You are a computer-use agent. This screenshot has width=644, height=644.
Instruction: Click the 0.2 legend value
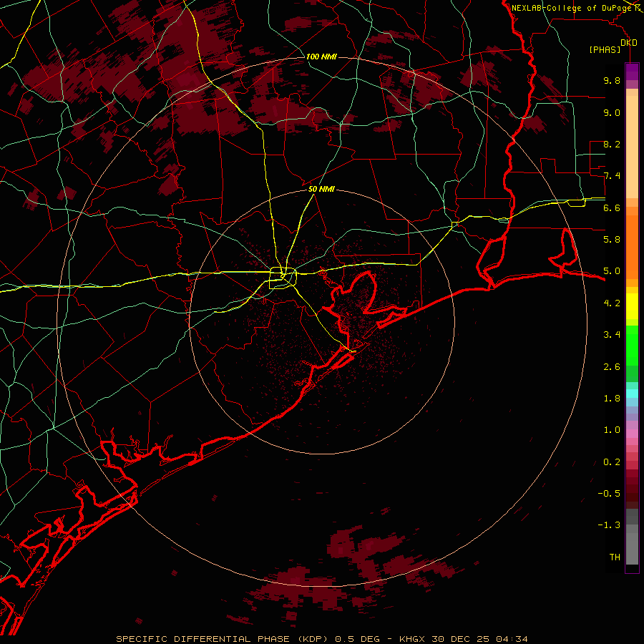click(x=612, y=462)
